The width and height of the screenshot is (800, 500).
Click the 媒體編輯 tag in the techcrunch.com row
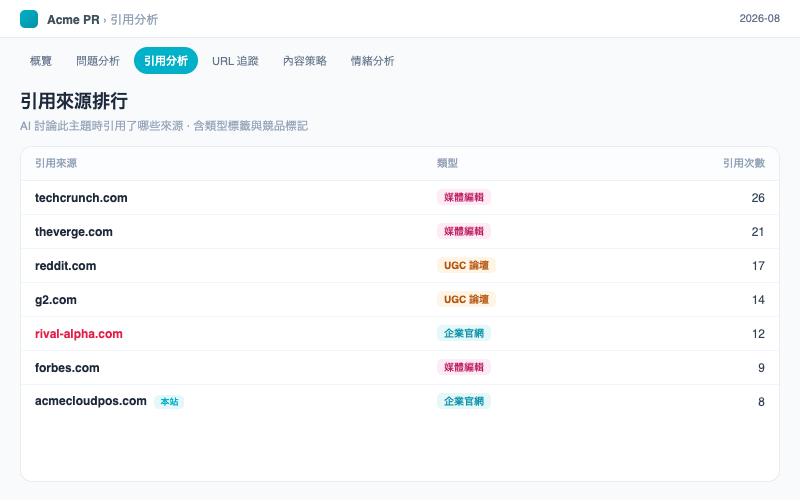tap(464, 197)
